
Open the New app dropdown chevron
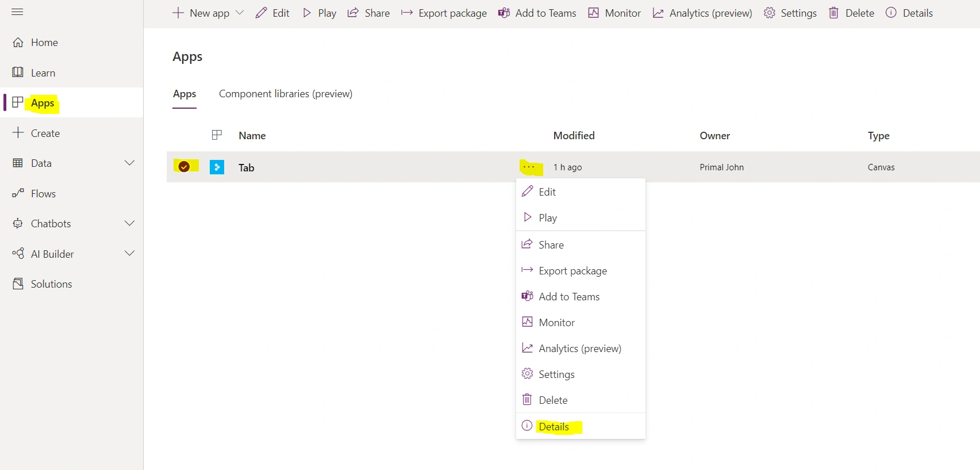coord(240,13)
